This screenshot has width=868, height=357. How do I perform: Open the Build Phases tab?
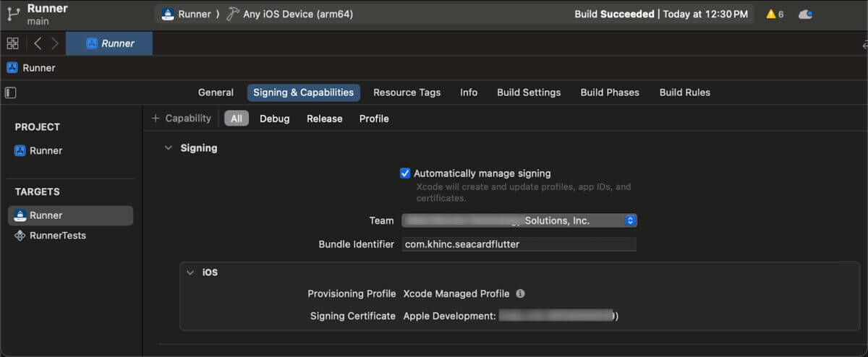point(610,93)
